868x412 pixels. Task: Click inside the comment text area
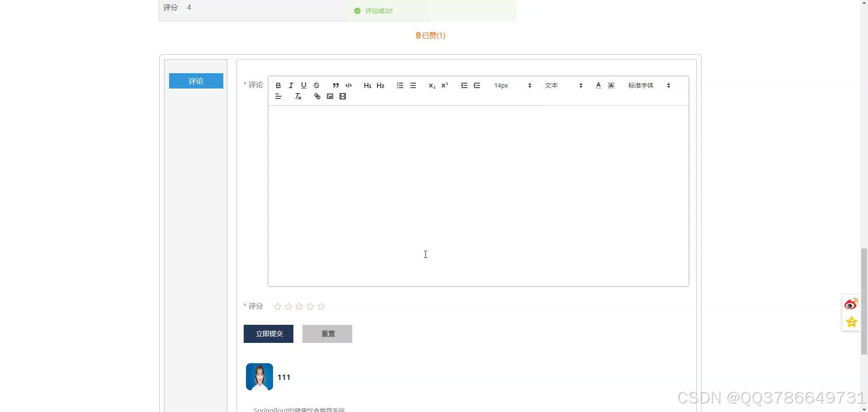(478, 196)
